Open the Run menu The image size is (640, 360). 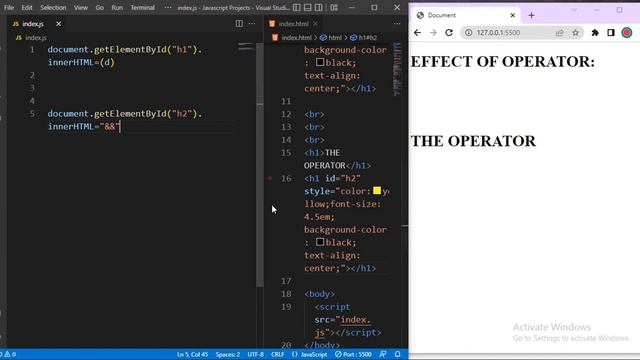click(117, 7)
